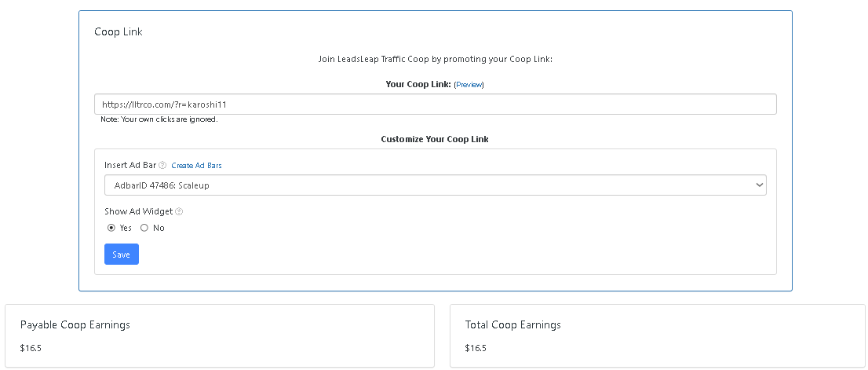This screenshot has width=868, height=370.
Task: Click the blue Save button
Action: (121, 255)
